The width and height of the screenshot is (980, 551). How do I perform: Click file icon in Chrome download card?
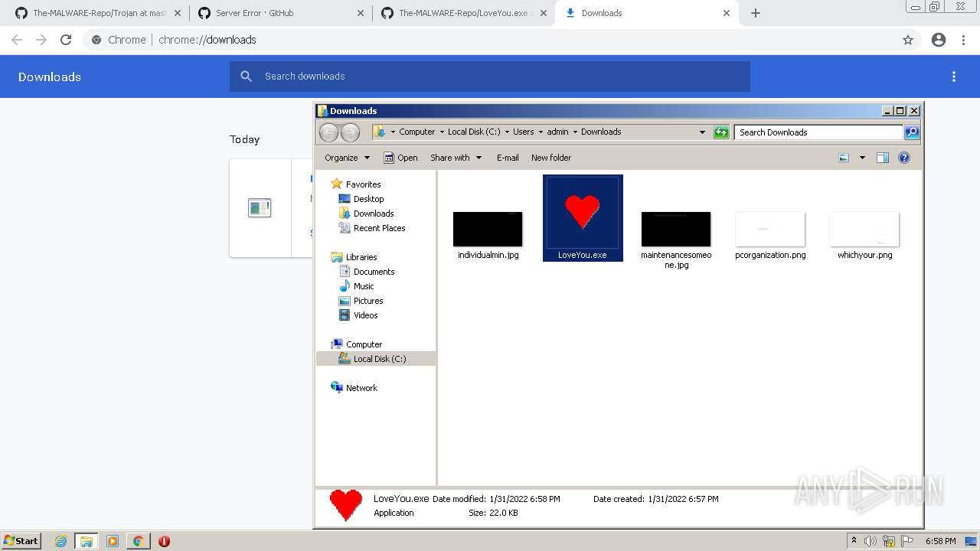tap(260, 207)
